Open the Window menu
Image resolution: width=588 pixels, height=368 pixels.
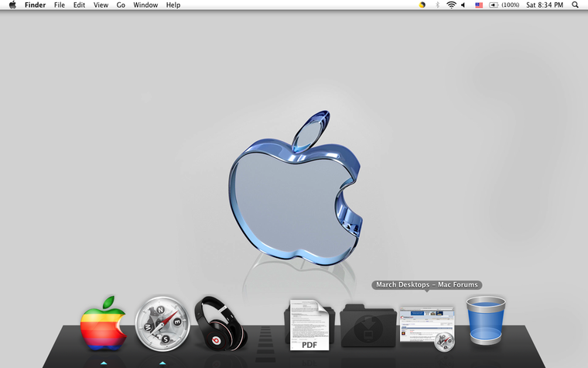point(145,5)
